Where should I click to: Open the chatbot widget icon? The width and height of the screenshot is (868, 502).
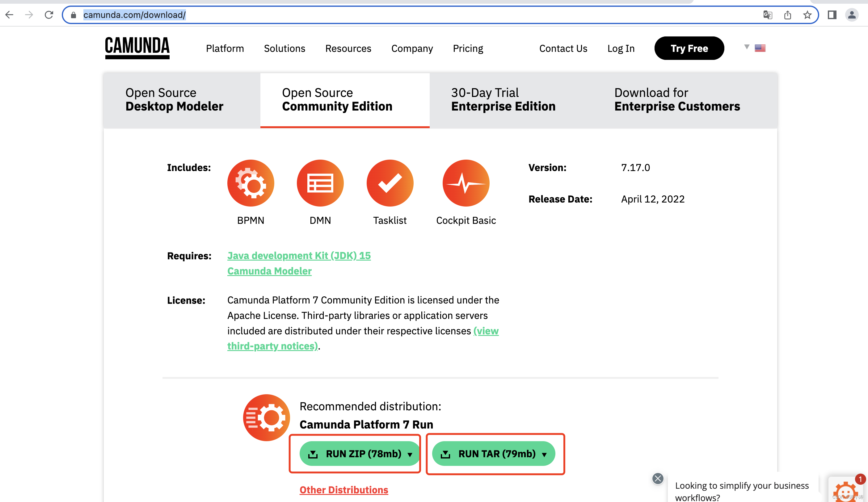[x=846, y=491]
